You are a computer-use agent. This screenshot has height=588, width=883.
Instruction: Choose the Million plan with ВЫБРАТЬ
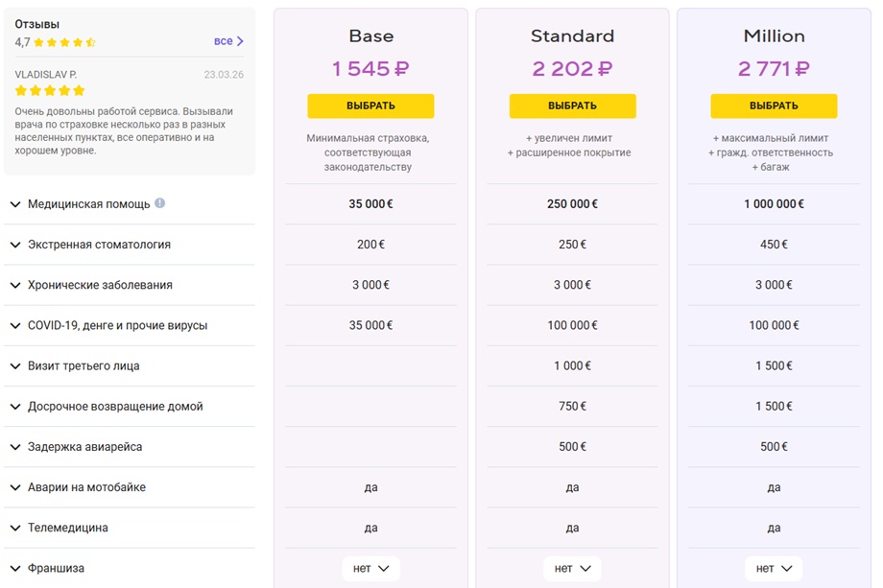click(774, 106)
